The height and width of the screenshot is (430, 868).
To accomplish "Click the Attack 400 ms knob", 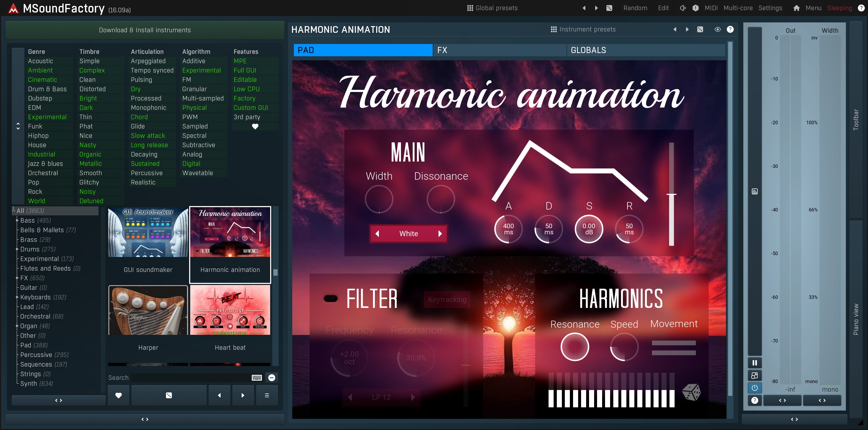I will tap(508, 229).
